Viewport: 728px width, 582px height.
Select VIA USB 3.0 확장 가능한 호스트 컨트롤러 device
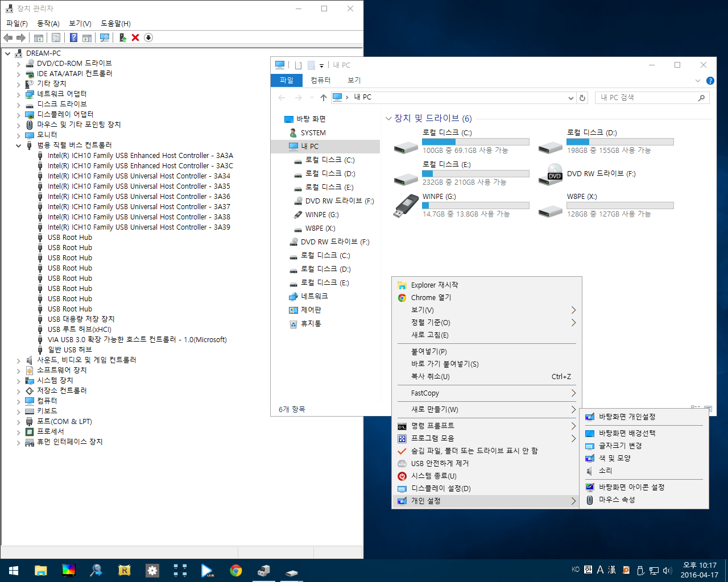(x=137, y=340)
